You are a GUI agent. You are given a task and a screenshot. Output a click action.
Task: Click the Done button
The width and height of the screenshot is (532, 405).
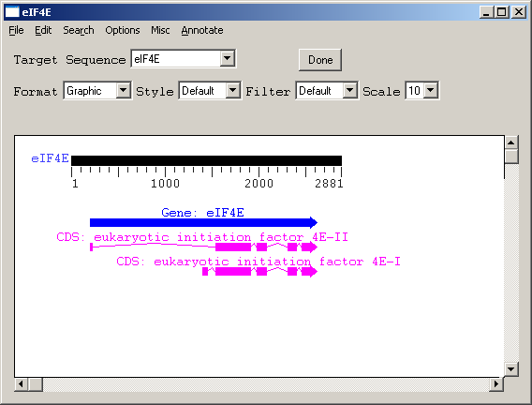click(320, 60)
